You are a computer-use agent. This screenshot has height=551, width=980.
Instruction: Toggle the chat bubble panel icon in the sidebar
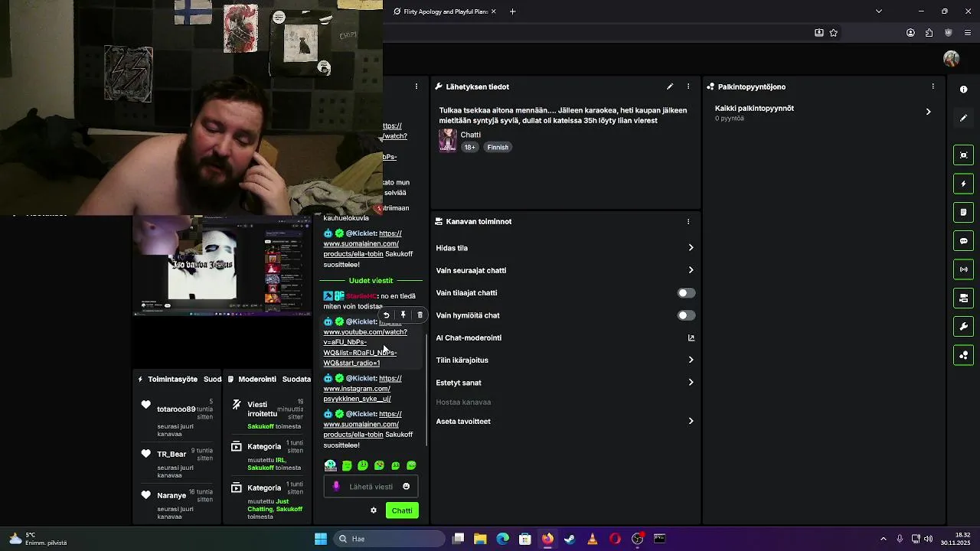[x=963, y=241]
